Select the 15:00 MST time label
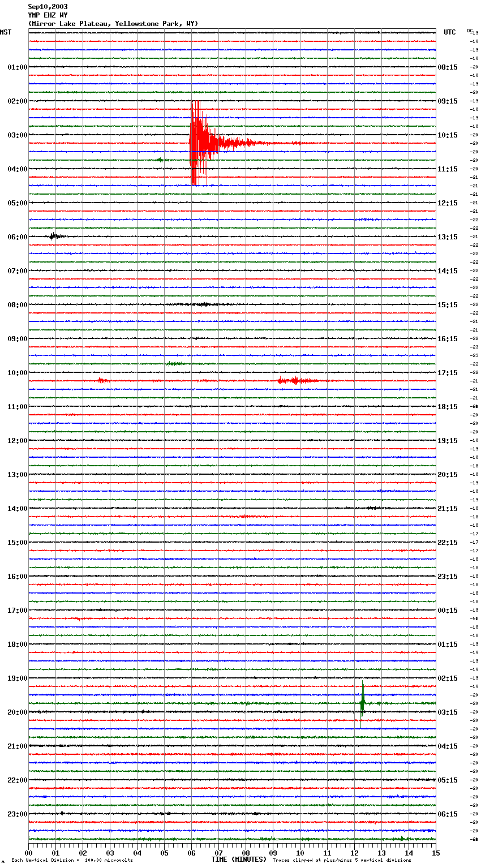 coord(18,543)
